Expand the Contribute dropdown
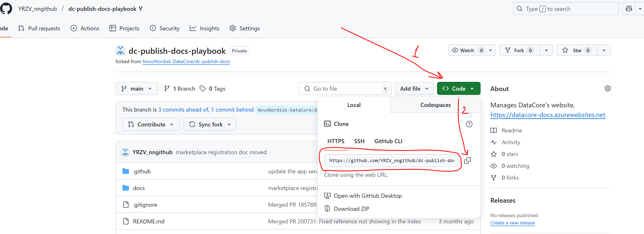 click(151, 124)
